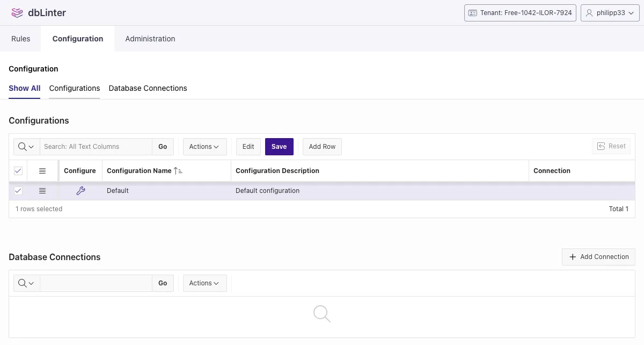Uncheck the Default row checkbox
The image size is (644, 345).
18,191
